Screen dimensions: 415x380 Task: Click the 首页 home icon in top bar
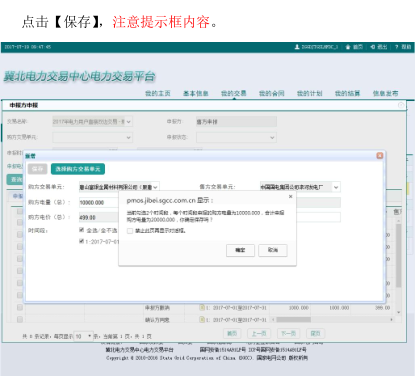(348, 47)
